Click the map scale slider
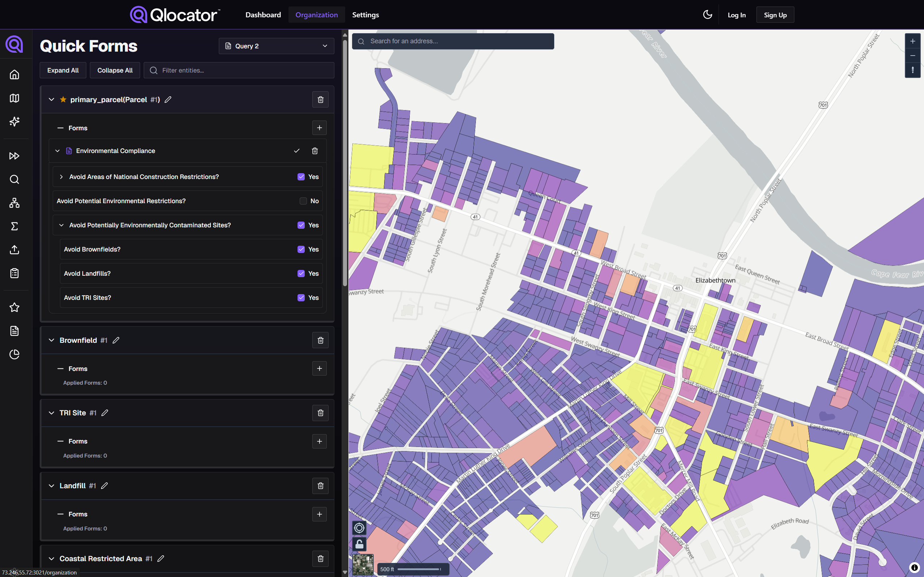This screenshot has width=924, height=577. [x=418, y=569]
